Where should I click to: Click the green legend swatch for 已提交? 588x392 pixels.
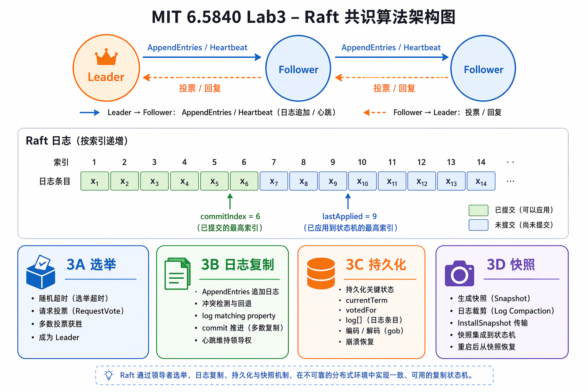tap(479, 210)
